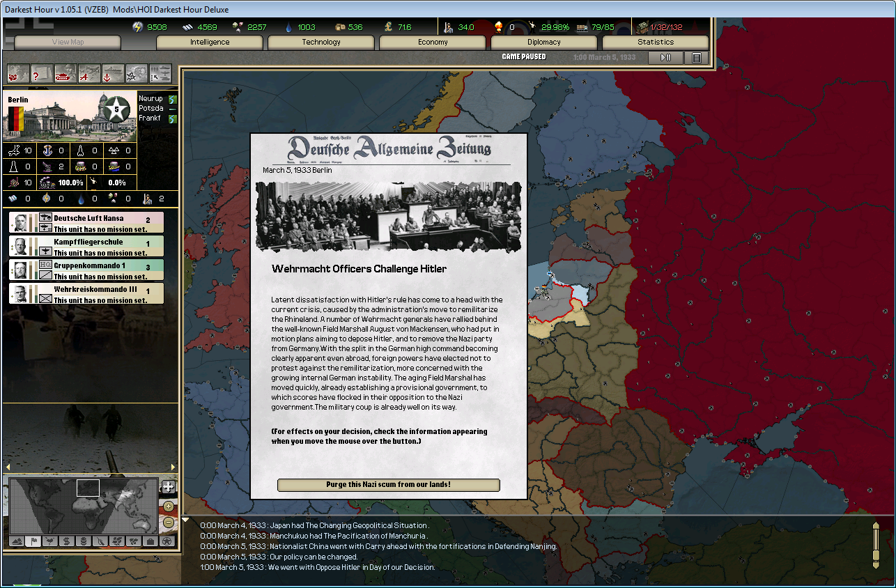Select the View Map tab

(x=68, y=42)
